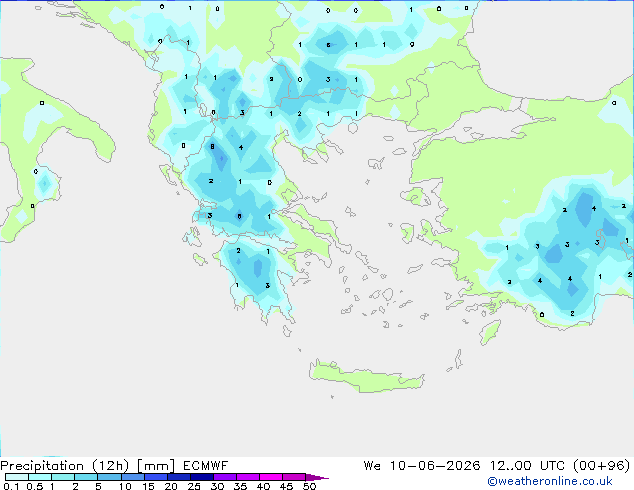The width and height of the screenshot is (634, 490).
Task: Open the weatheronline.co.uk copyright link
Action: (x=550, y=481)
